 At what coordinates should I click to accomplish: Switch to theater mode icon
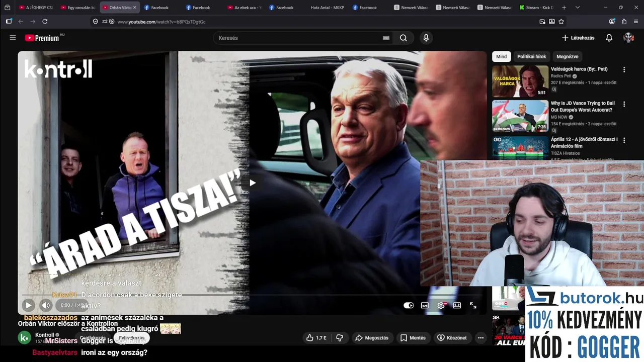point(457,305)
